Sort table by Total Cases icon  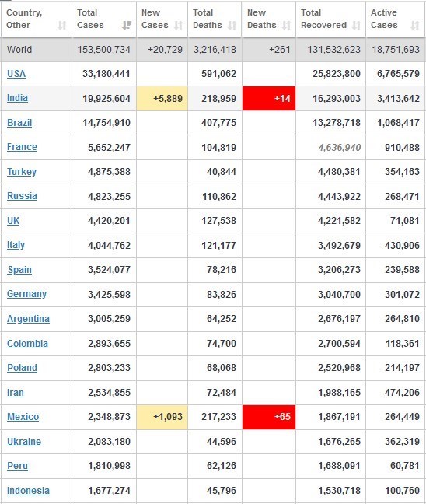[127, 25]
